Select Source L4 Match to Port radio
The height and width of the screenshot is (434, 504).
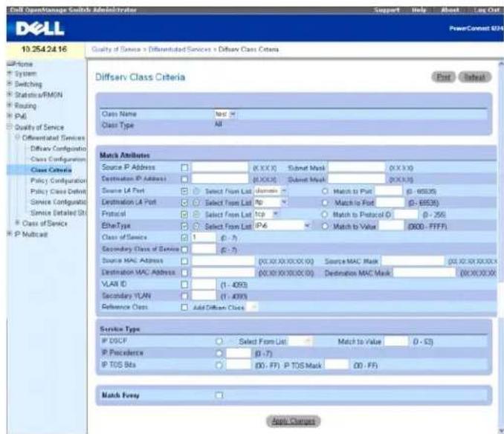325,191
